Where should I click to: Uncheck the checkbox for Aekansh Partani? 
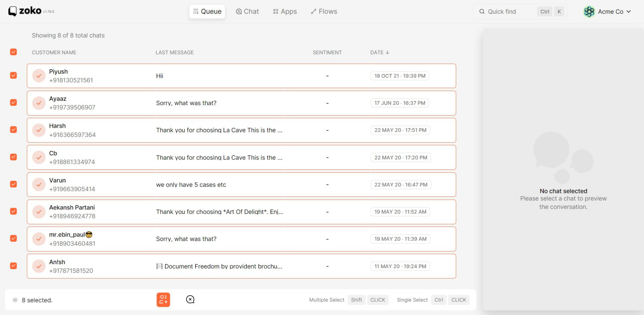coord(14,211)
